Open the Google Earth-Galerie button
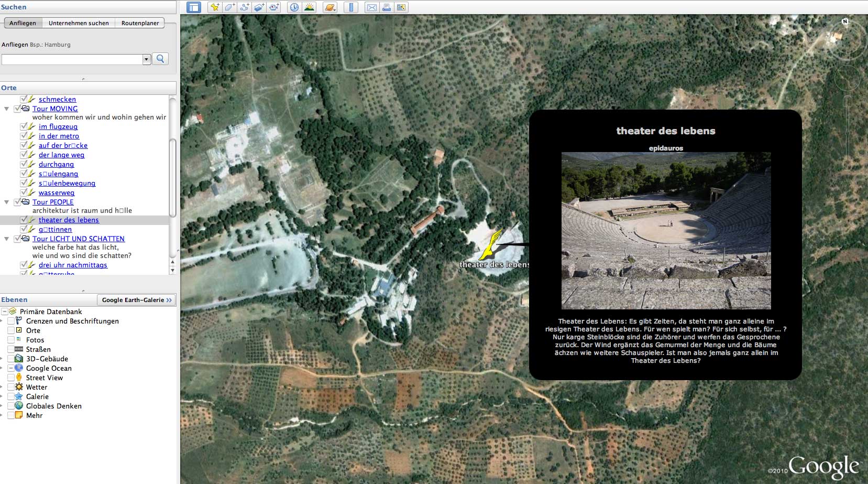This screenshot has height=484, width=868. pos(136,300)
